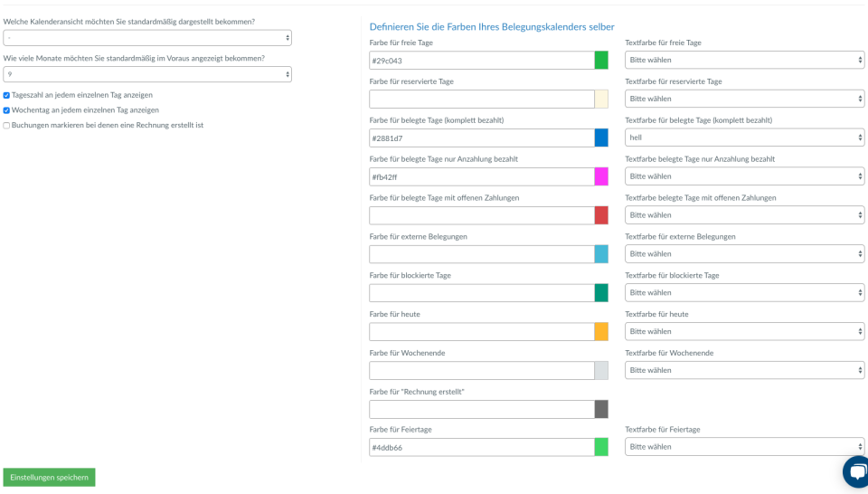The image size is (868, 494).
Task: Open "Textfarbe für freie Tage" dropdown
Action: pos(745,61)
